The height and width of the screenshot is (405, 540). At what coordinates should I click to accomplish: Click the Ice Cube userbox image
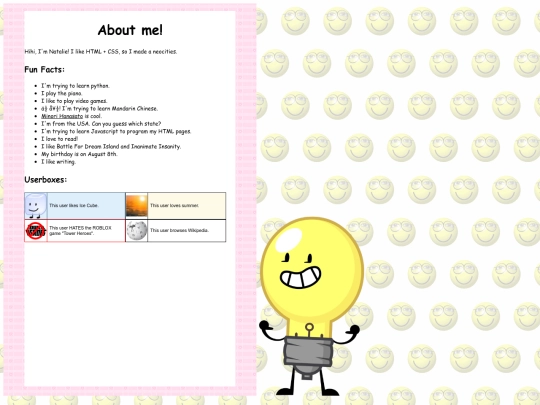[36, 206]
